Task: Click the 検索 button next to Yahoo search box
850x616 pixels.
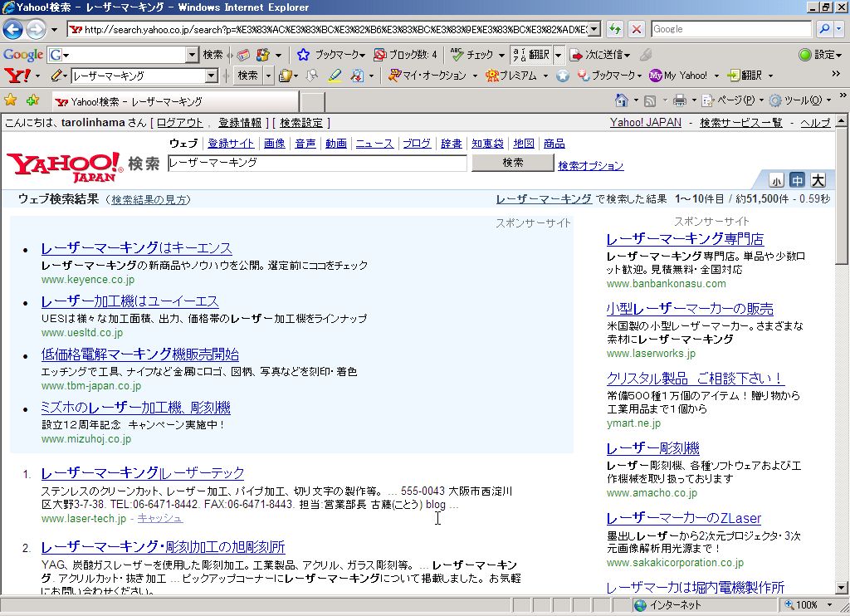Action: (513, 163)
